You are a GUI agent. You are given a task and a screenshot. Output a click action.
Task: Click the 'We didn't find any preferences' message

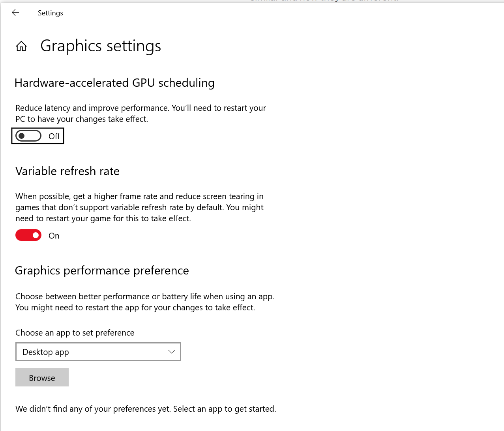pos(146,409)
